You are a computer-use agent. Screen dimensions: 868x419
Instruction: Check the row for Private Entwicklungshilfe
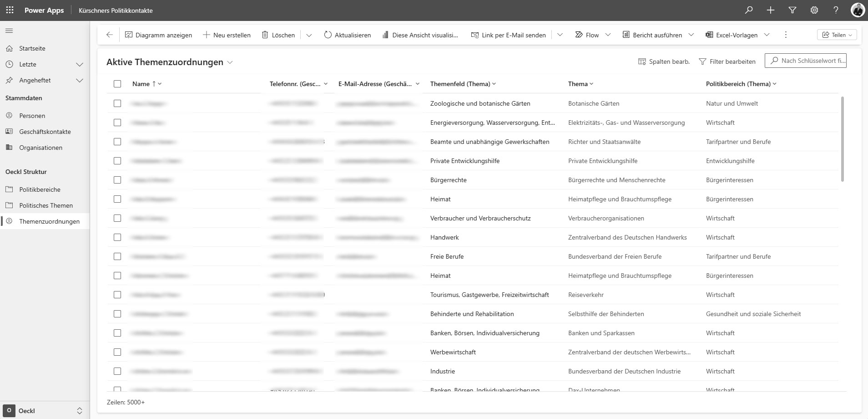point(117,161)
